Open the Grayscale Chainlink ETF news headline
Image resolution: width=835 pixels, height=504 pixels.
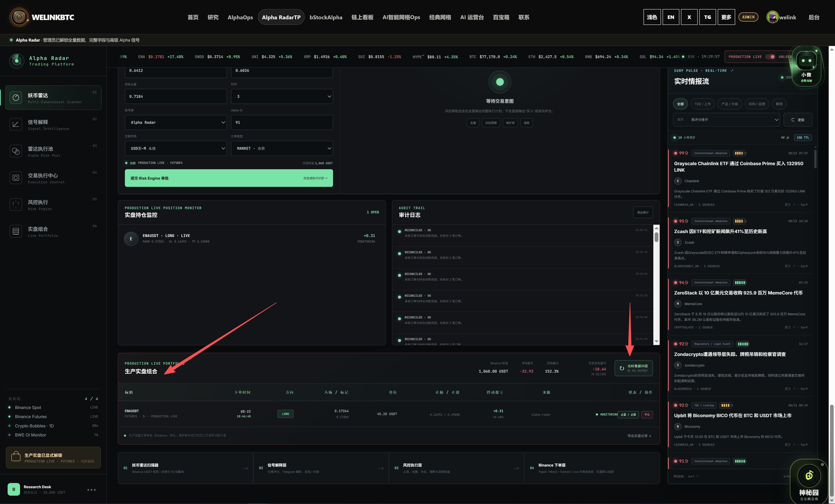coord(739,167)
